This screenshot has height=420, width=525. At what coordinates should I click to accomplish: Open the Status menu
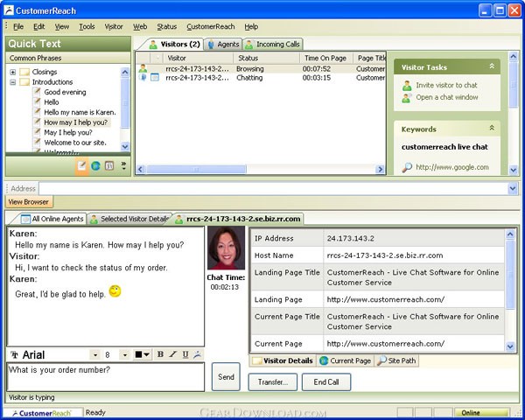point(167,27)
